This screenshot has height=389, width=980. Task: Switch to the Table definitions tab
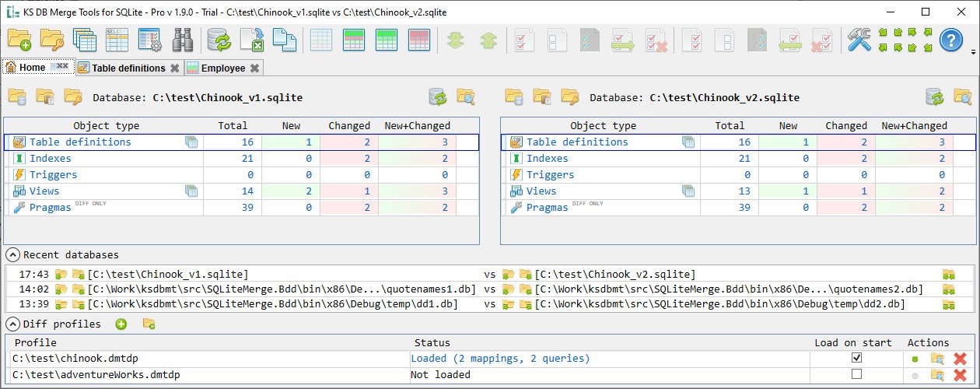tap(128, 68)
